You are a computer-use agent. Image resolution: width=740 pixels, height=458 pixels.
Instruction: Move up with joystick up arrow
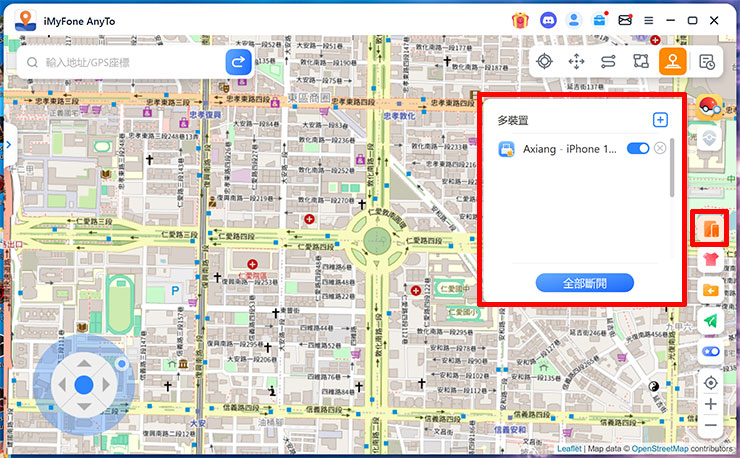[x=84, y=363]
